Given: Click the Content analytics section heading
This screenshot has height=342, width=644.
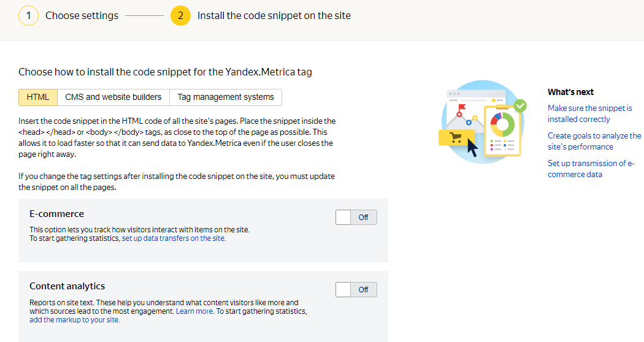Looking at the screenshot, I should tap(67, 286).
